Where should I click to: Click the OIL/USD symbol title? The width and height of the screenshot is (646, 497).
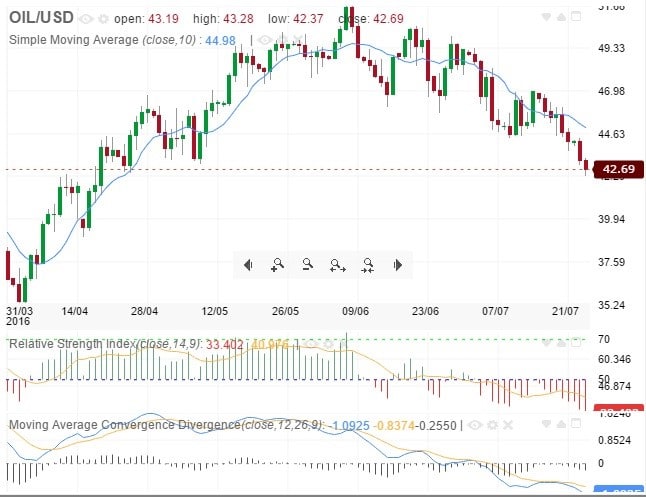[41, 18]
